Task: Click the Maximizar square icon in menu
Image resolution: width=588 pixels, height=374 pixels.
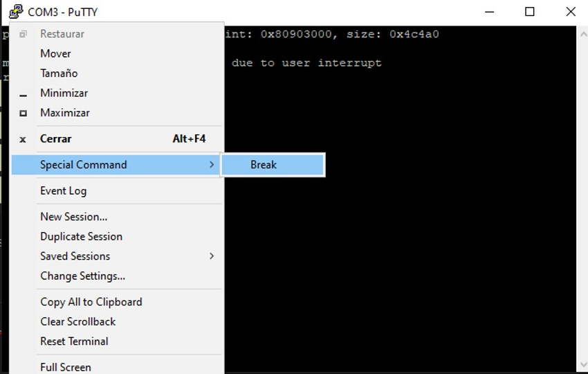Action: pos(23,113)
